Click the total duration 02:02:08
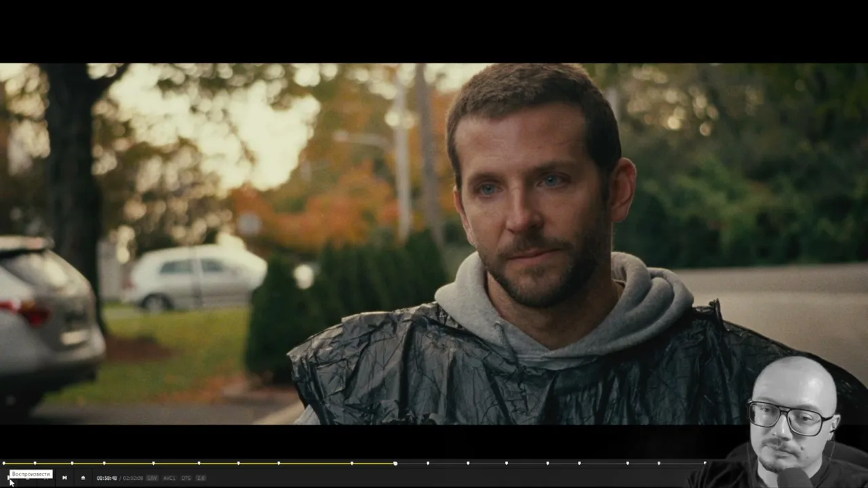Image resolution: width=868 pixels, height=488 pixels. click(133, 478)
